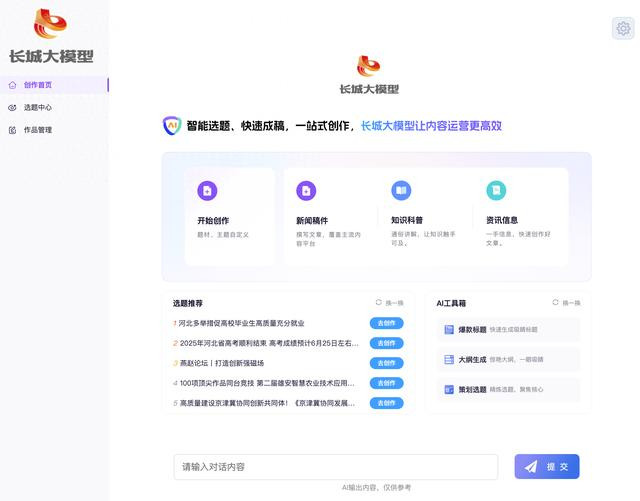Click the AI shield badge icon
Image resolution: width=640 pixels, height=501 pixels.
tap(172, 125)
